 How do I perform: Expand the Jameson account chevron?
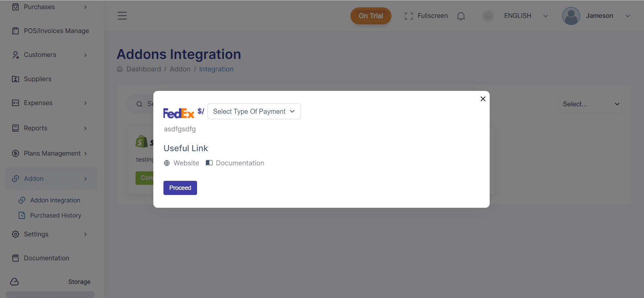(628, 16)
